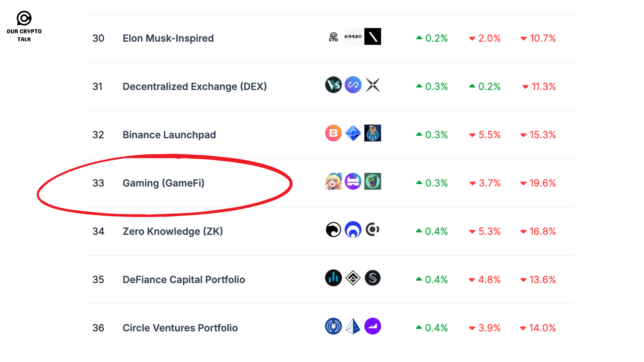Open the Binance Launchpad category

click(169, 135)
